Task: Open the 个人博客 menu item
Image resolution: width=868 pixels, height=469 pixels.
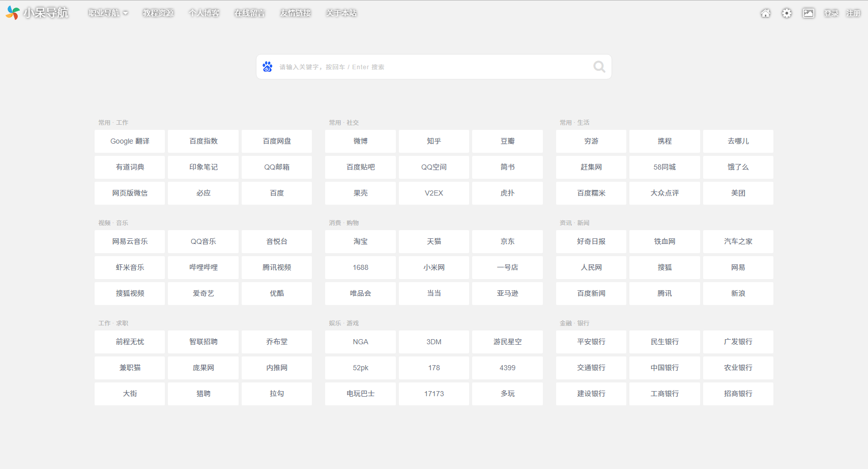Action: pyautogui.click(x=204, y=13)
